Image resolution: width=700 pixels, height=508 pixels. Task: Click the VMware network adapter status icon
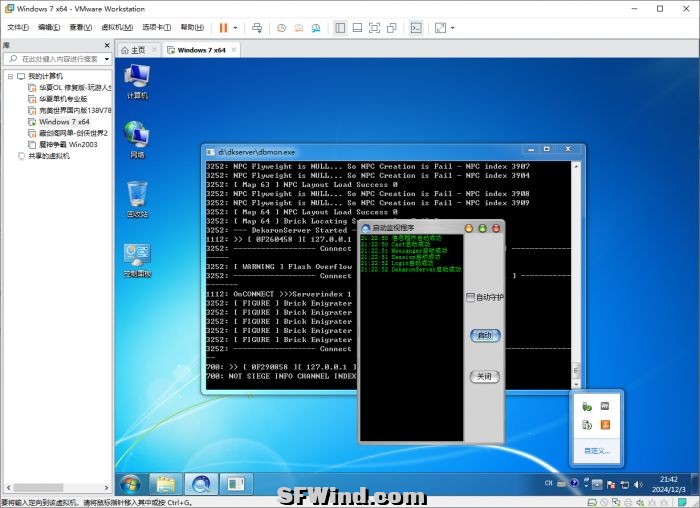616,503
